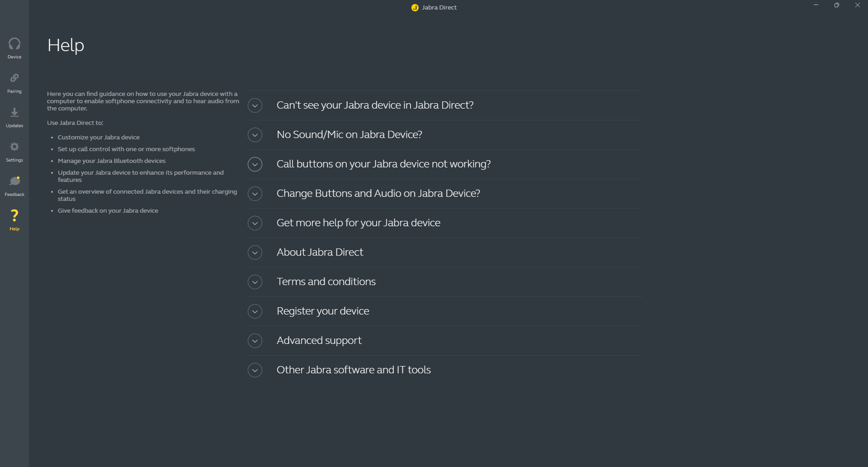Expand "Call buttons not working?" chevron
This screenshot has width=868, height=467.
(x=255, y=164)
